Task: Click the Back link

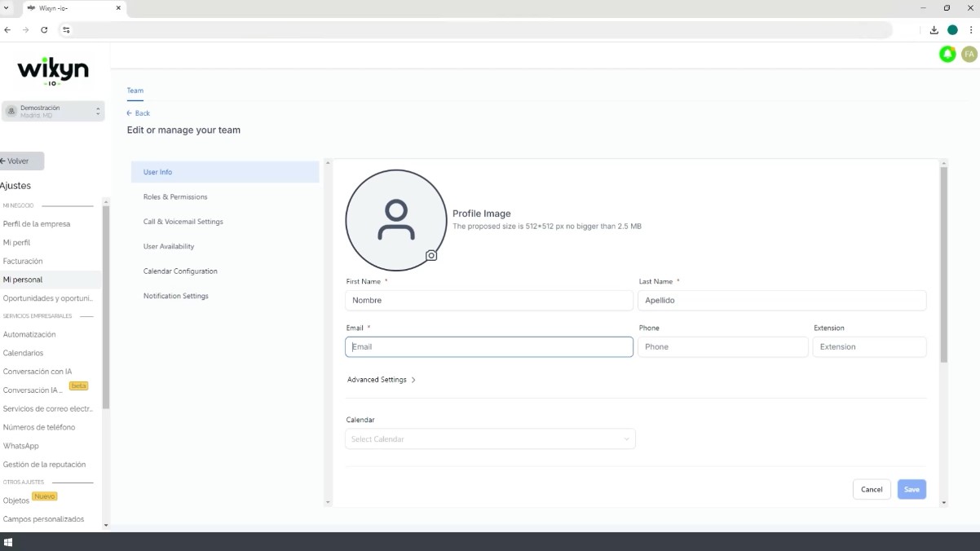Action: (139, 113)
